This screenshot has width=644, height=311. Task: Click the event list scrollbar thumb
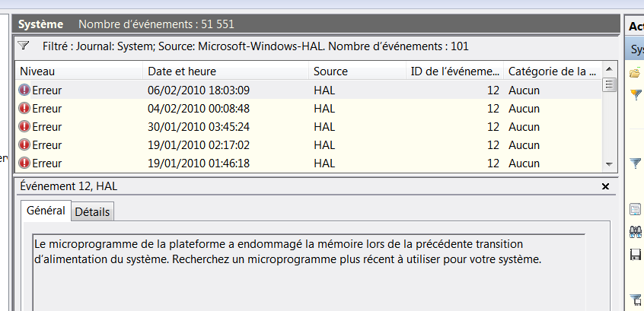pos(609,84)
